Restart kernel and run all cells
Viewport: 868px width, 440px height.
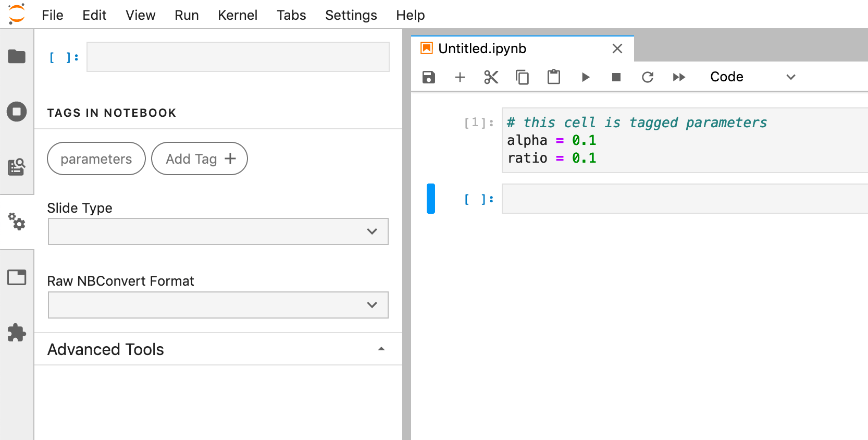click(679, 77)
